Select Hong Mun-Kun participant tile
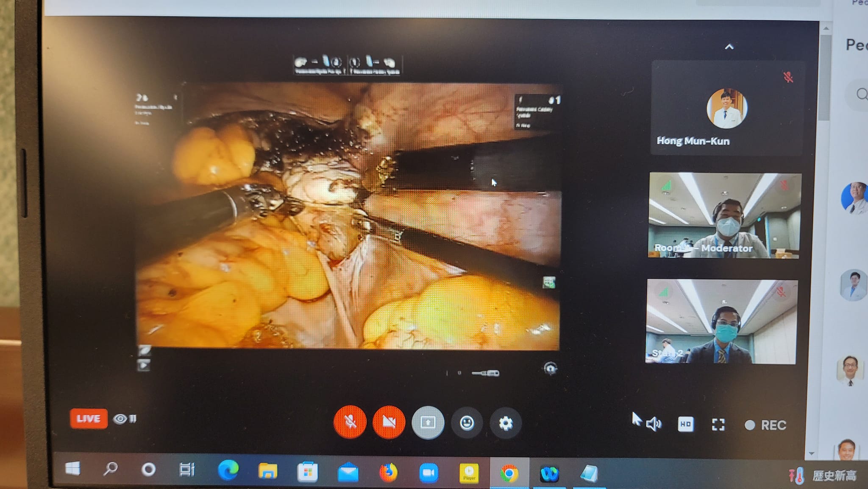 click(726, 108)
